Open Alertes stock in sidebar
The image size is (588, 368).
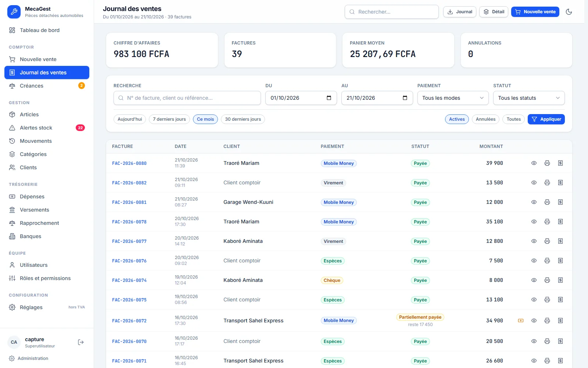(x=47, y=128)
